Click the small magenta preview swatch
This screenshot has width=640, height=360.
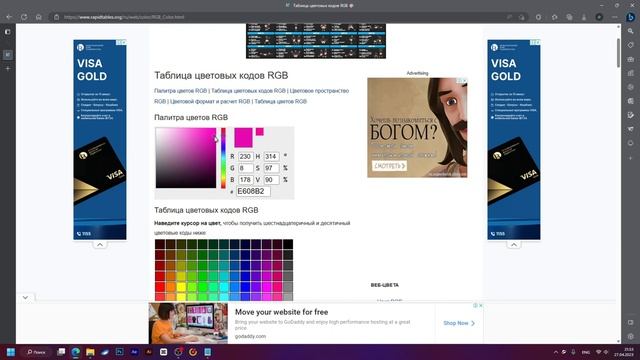point(260,131)
